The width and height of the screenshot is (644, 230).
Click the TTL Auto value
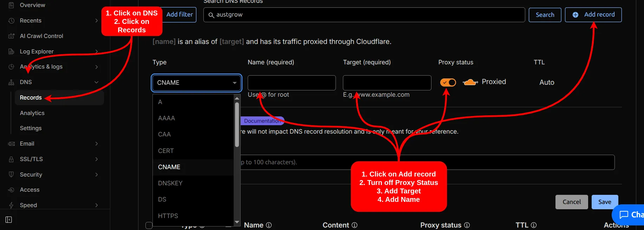pos(547,82)
